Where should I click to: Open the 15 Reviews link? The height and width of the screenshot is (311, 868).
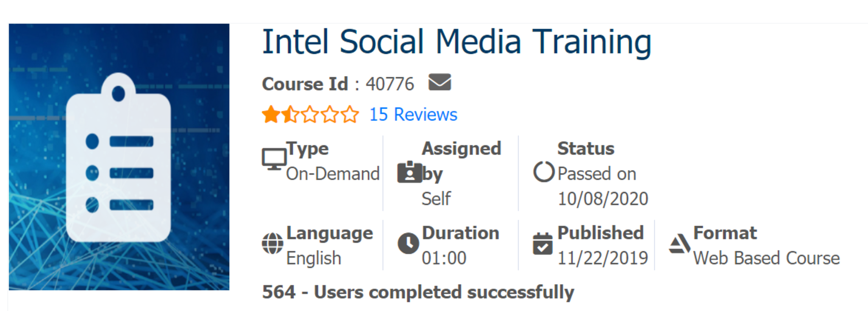point(413,115)
